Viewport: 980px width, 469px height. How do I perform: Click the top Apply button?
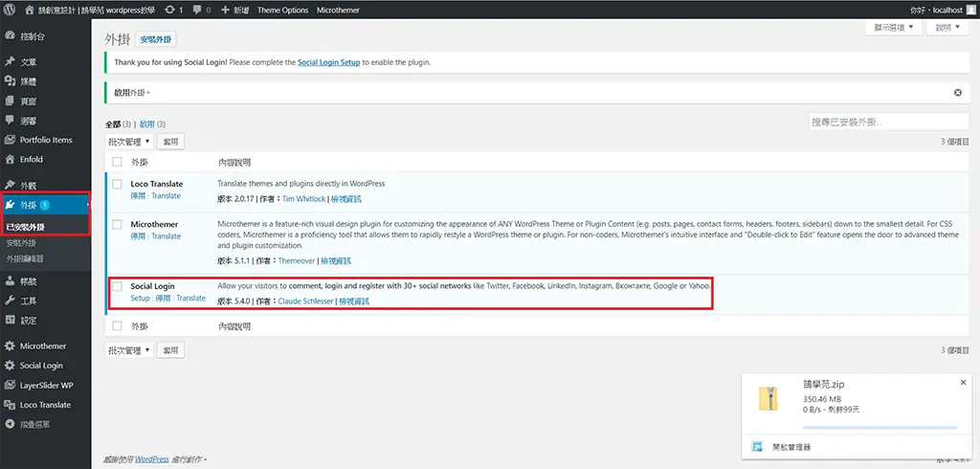click(x=170, y=142)
